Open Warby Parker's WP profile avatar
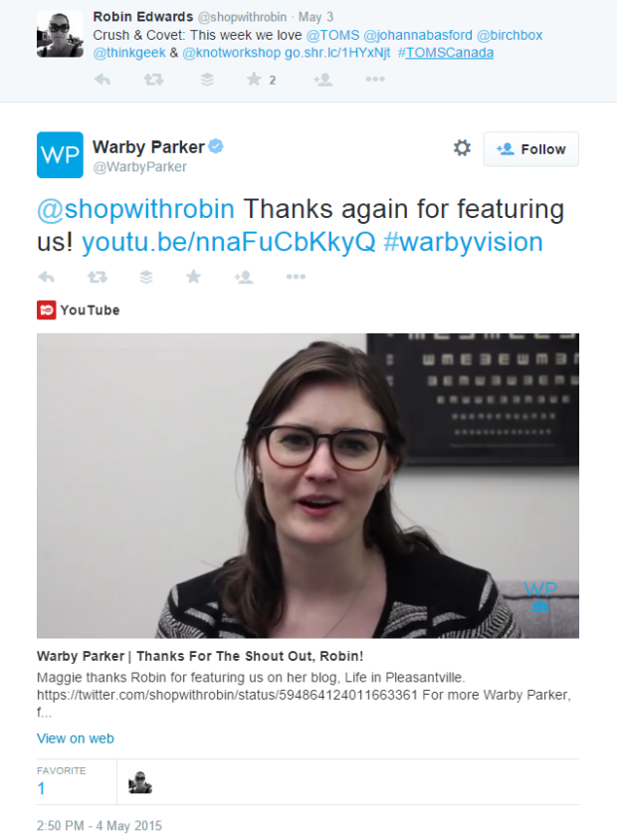This screenshot has width=617, height=840. tap(60, 155)
